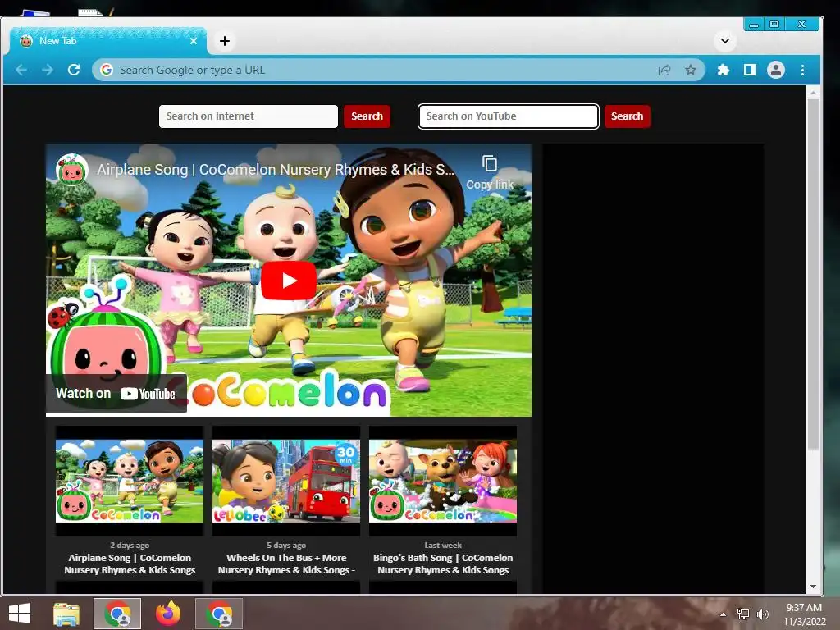The height and width of the screenshot is (630, 840).
Task: Click the Google icon in address bar
Action: 107,70
